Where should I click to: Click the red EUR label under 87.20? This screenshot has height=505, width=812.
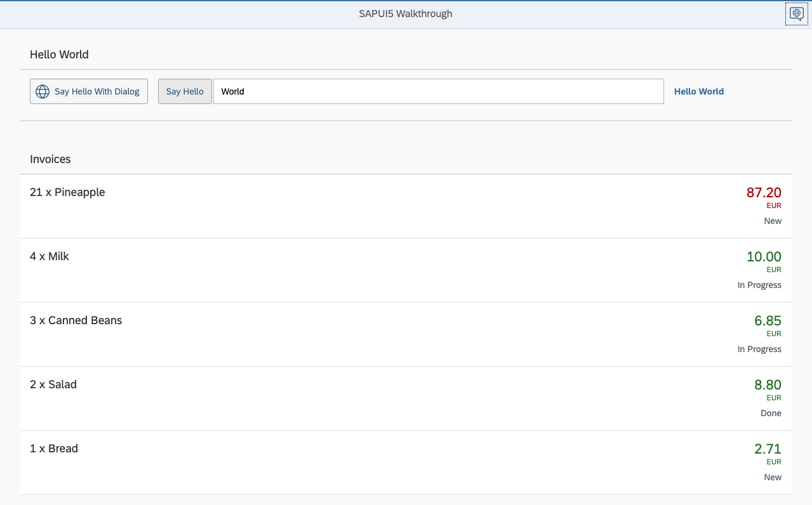tap(774, 206)
